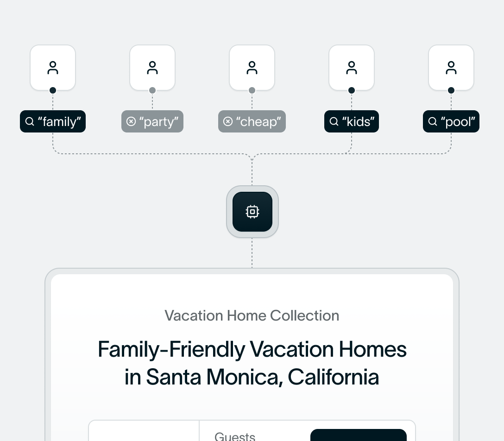Click the X icon in the "cheap" tag

point(228,121)
